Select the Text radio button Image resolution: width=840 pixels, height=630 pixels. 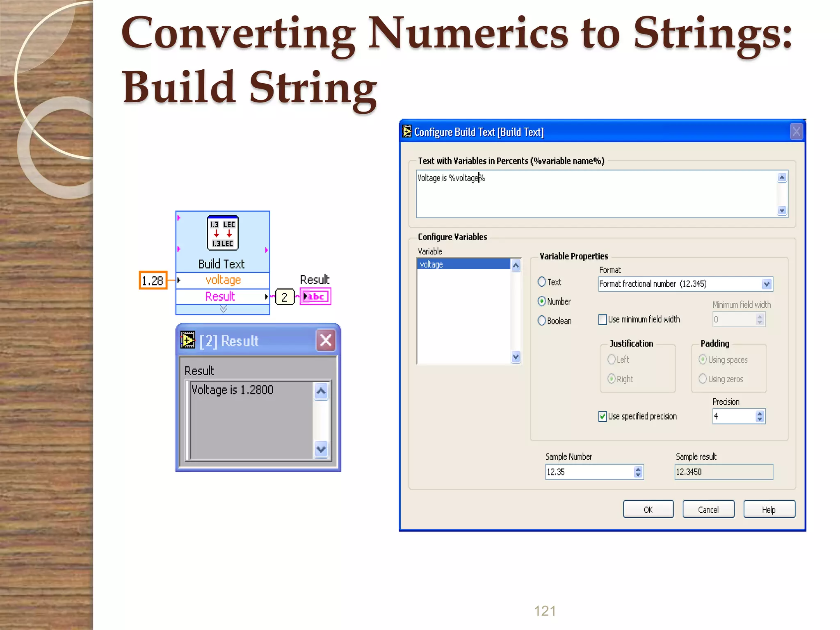pyautogui.click(x=542, y=282)
